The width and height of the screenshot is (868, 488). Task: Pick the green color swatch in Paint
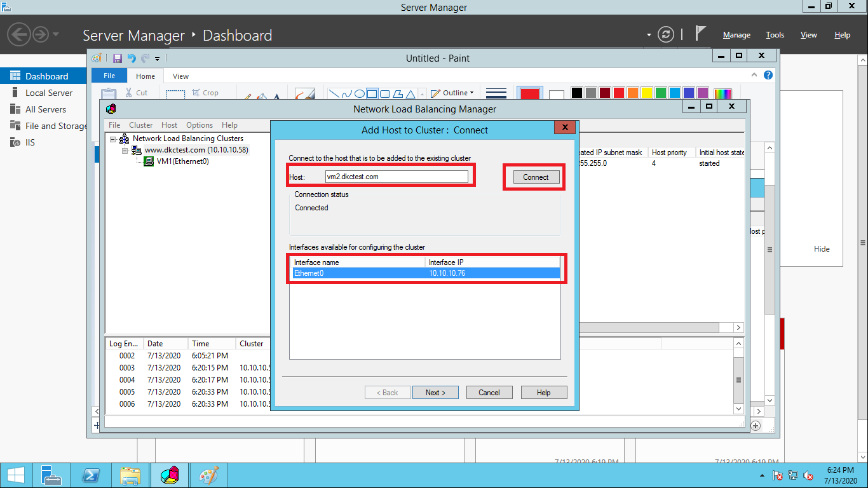[660, 93]
